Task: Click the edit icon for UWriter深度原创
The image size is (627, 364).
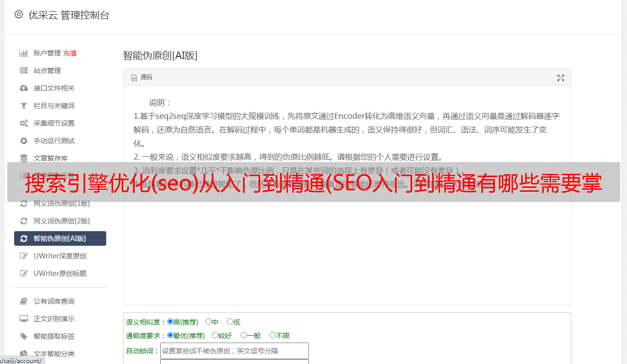Action: 23,256
